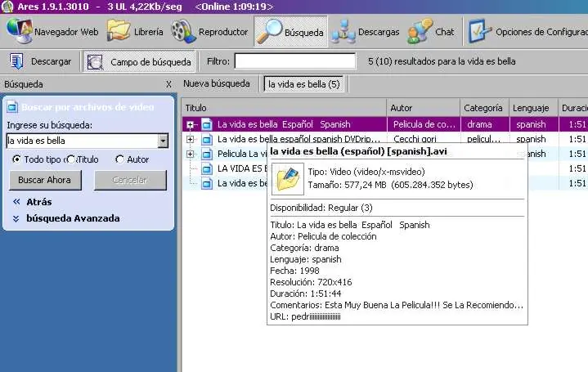Click file icon of 'Pelicula La vi...' row
Viewport: 588px width, 372px height.
coord(206,154)
